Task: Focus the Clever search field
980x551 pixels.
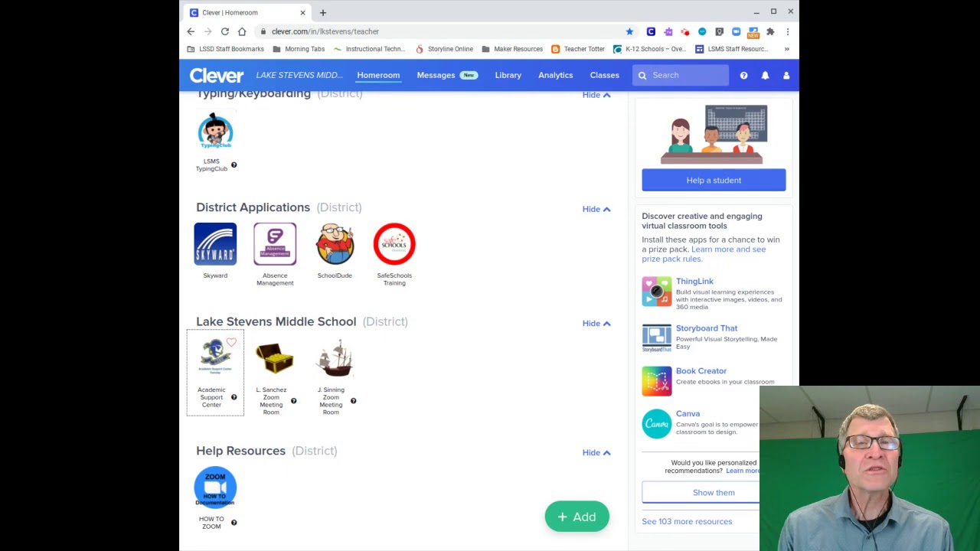Action: [681, 75]
